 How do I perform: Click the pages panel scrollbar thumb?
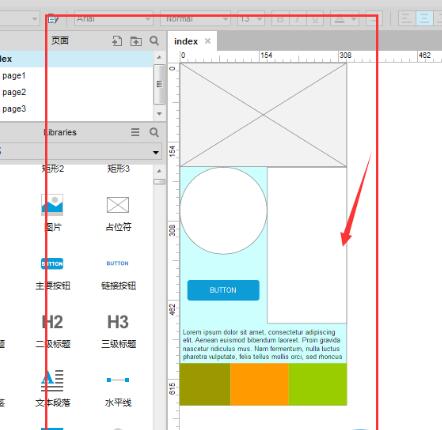tap(159, 84)
